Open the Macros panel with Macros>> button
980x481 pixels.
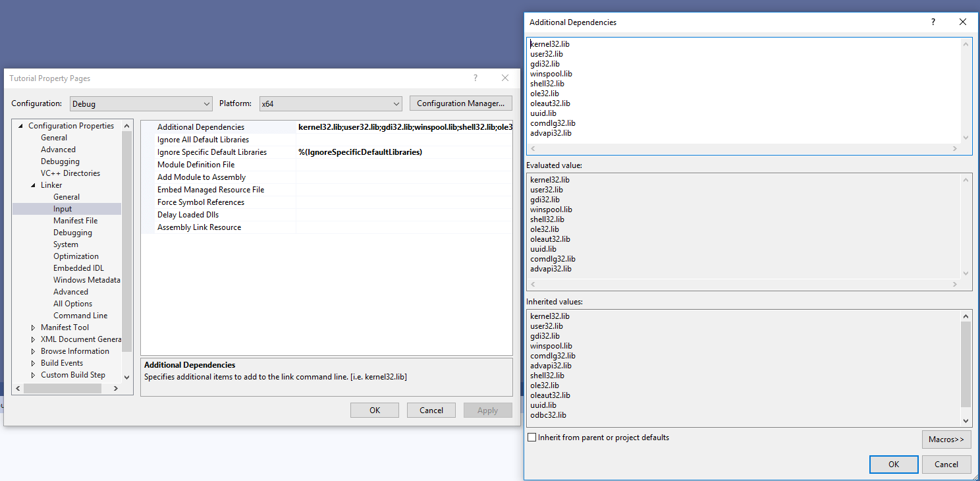coord(946,439)
